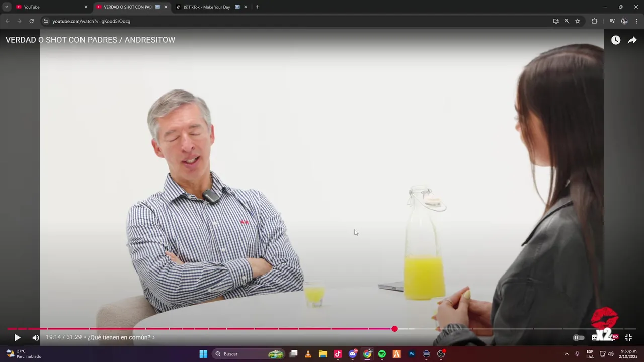The width and height of the screenshot is (644, 362).
Task: Go back to the previous page
Action: coord(8,21)
